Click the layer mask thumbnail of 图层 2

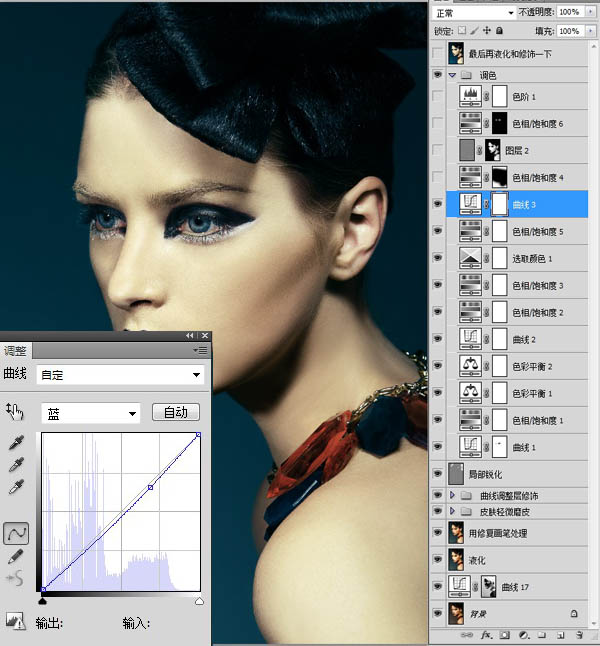click(492, 150)
